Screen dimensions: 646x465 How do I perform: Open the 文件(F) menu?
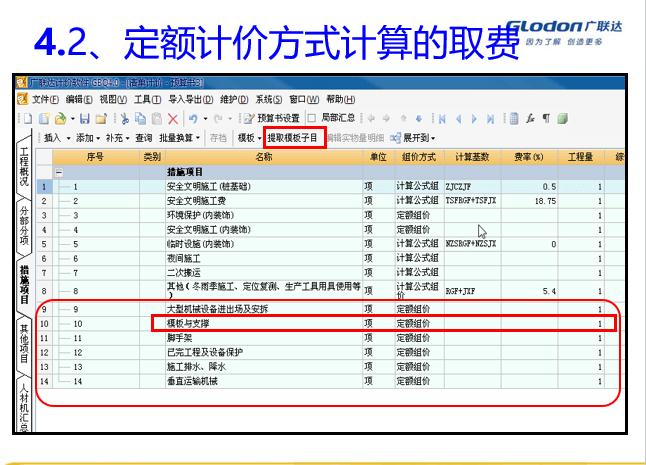(45, 99)
